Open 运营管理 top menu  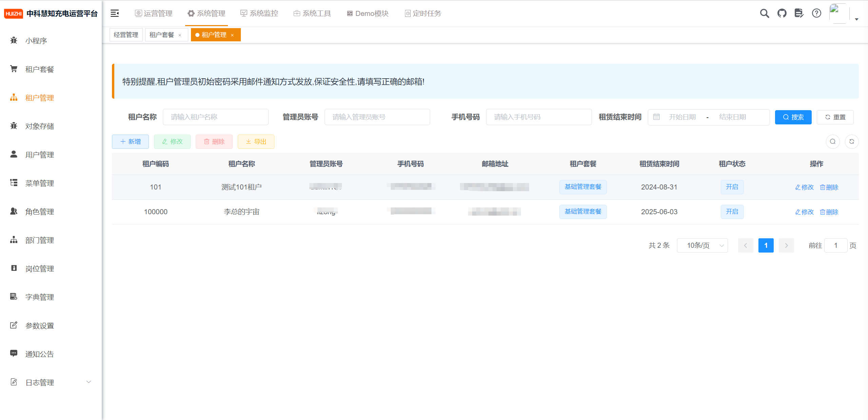(154, 13)
